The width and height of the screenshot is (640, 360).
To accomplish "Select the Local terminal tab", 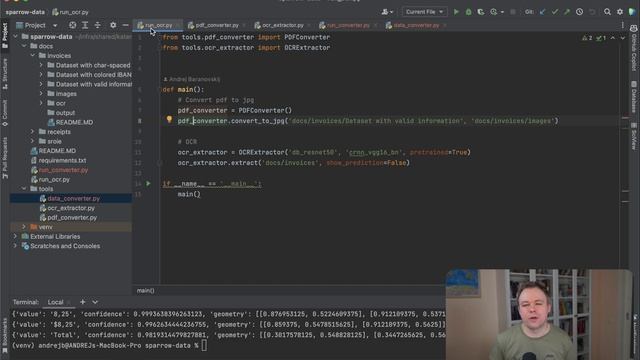I will [x=56, y=302].
